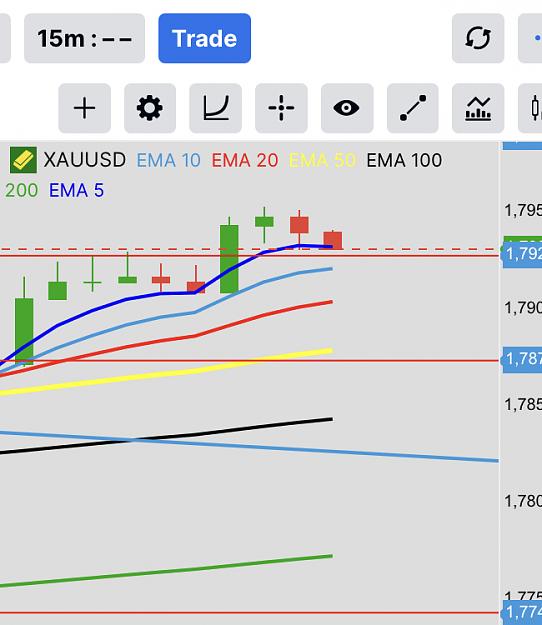Select the EMA 5 legend label

(77, 190)
